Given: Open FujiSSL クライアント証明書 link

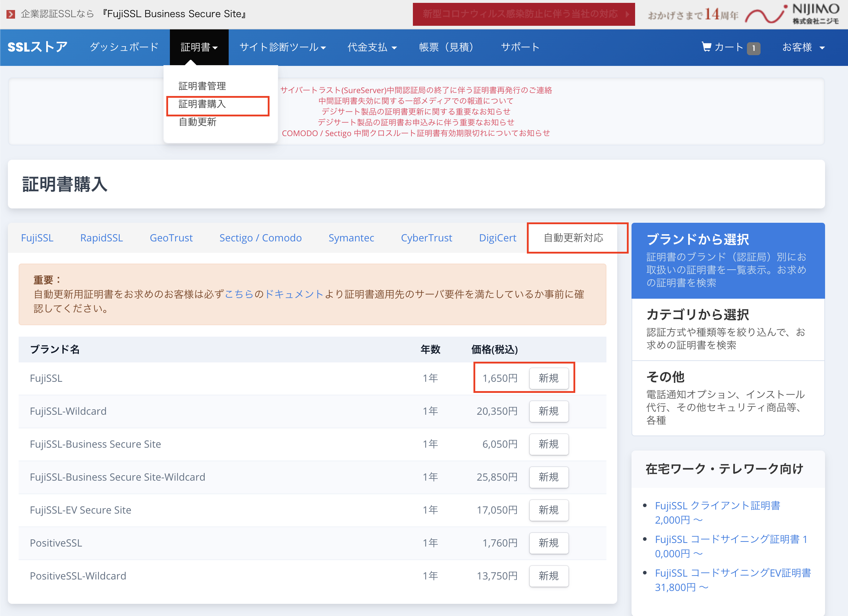Looking at the screenshot, I should 717,512.
